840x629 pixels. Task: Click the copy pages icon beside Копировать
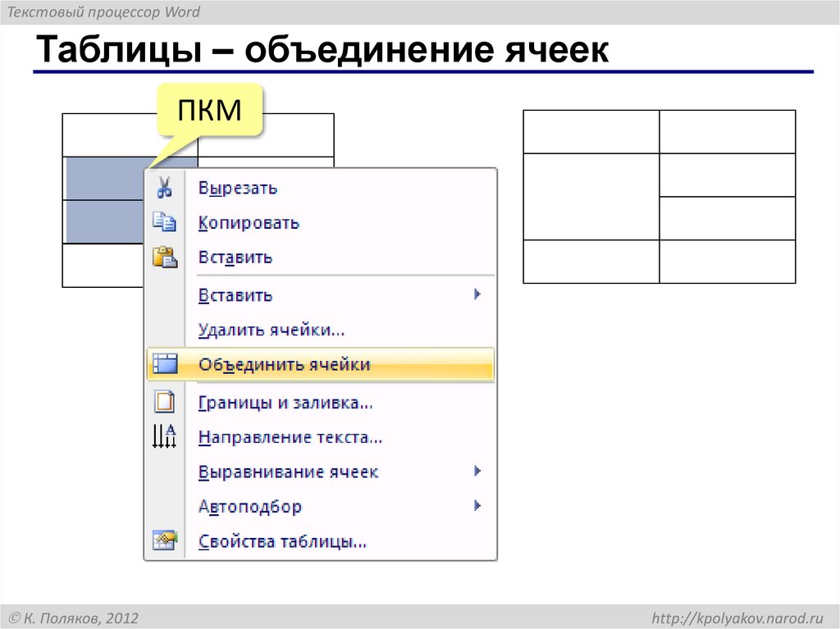click(x=165, y=221)
